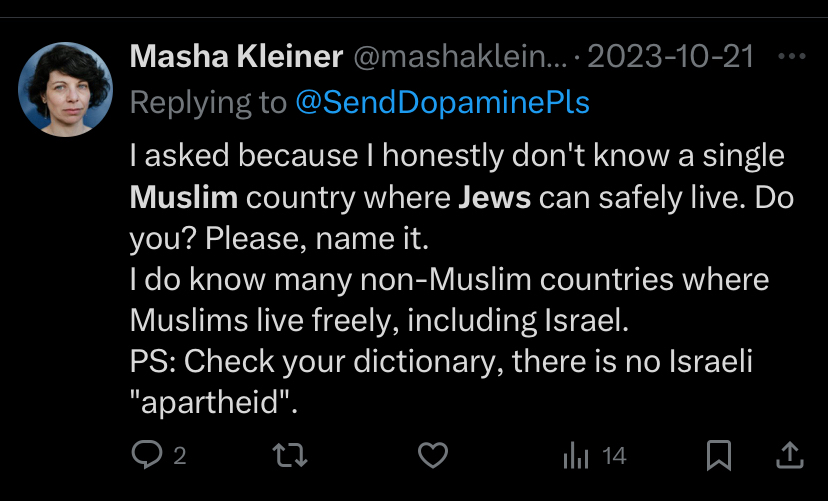Click the reply speech bubble icon
The image size is (828, 501).
pyautogui.click(x=146, y=455)
